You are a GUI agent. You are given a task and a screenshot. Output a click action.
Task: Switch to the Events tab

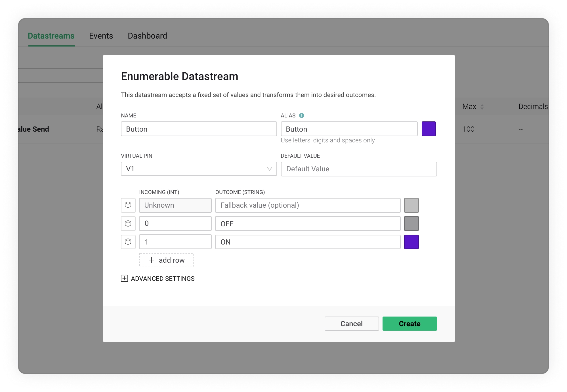coord(101,36)
